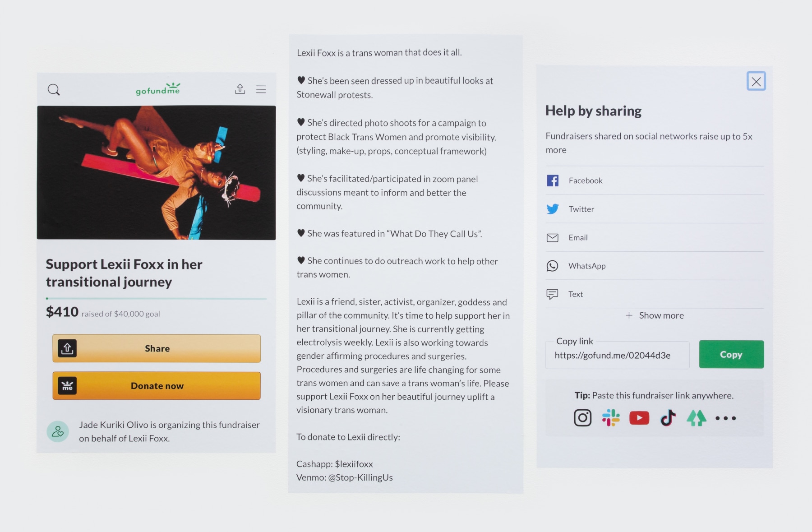Select the gofund.me copy link field
This screenshot has width=812, height=532.
[617, 355]
